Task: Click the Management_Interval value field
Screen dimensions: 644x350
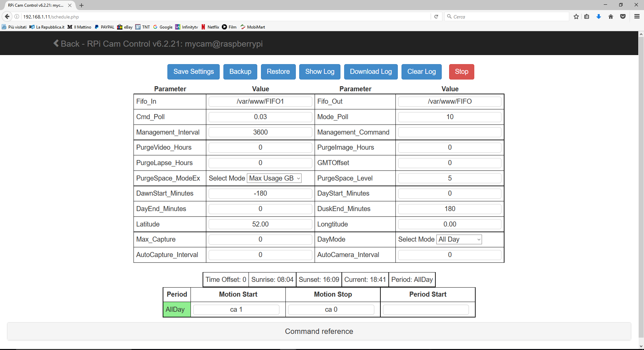Action: pyautogui.click(x=260, y=132)
